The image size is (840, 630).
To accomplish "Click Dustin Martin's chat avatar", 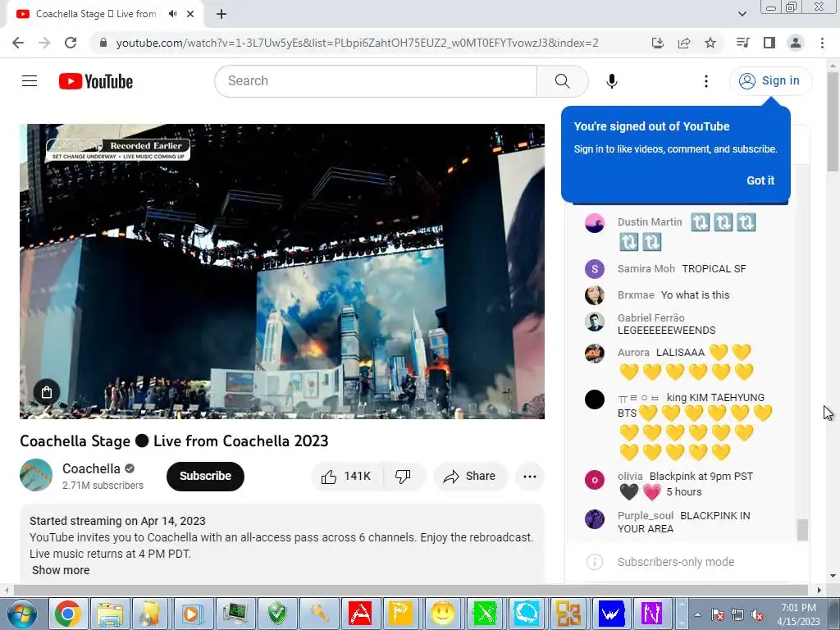I will click(594, 223).
